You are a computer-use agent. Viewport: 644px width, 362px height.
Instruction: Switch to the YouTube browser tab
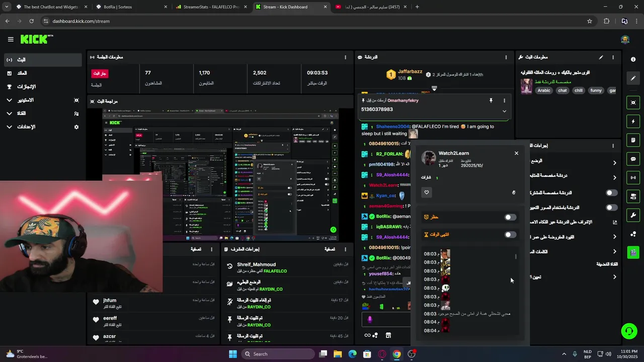point(371,7)
